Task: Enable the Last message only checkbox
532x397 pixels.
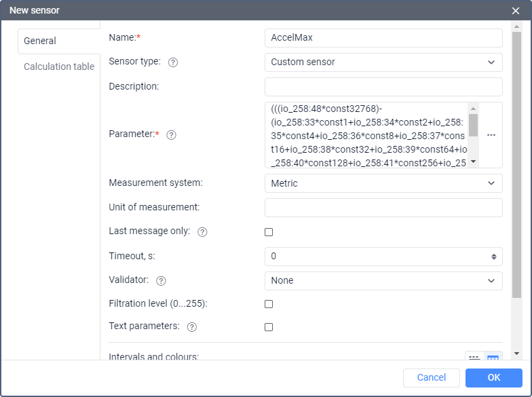Action: pyautogui.click(x=269, y=232)
